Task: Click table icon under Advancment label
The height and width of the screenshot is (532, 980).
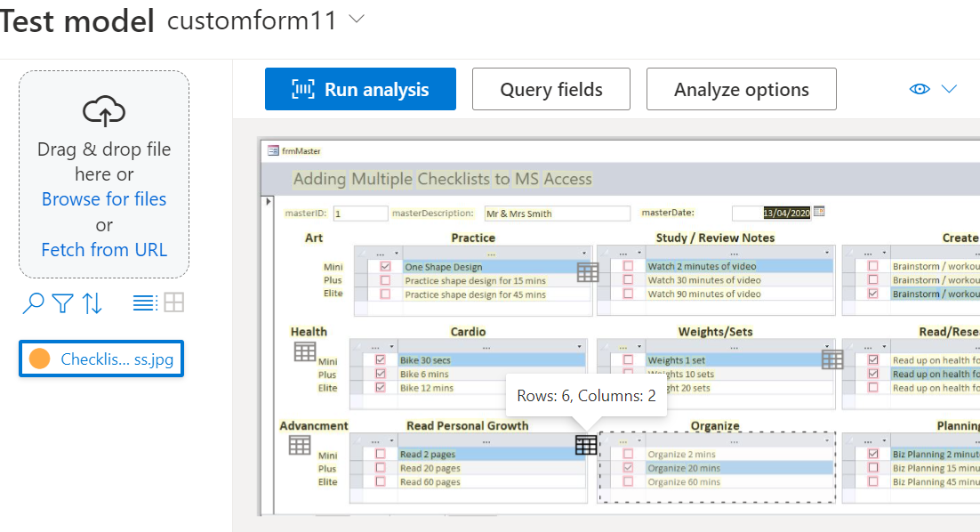Action: (x=300, y=445)
